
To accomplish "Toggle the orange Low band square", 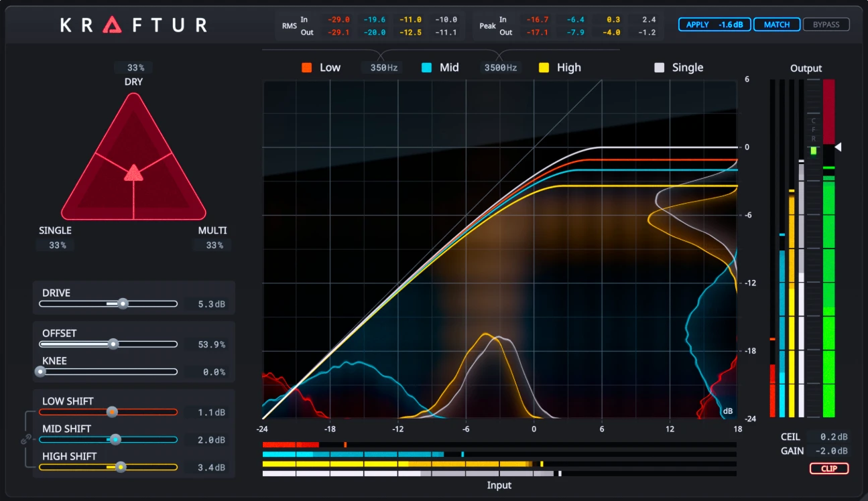I will click(306, 68).
